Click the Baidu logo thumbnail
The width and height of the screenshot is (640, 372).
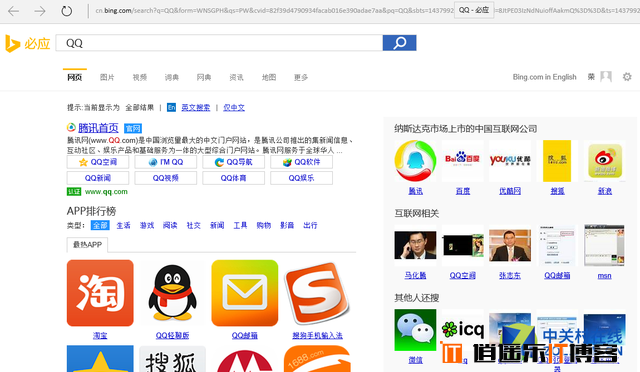[462, 161]
